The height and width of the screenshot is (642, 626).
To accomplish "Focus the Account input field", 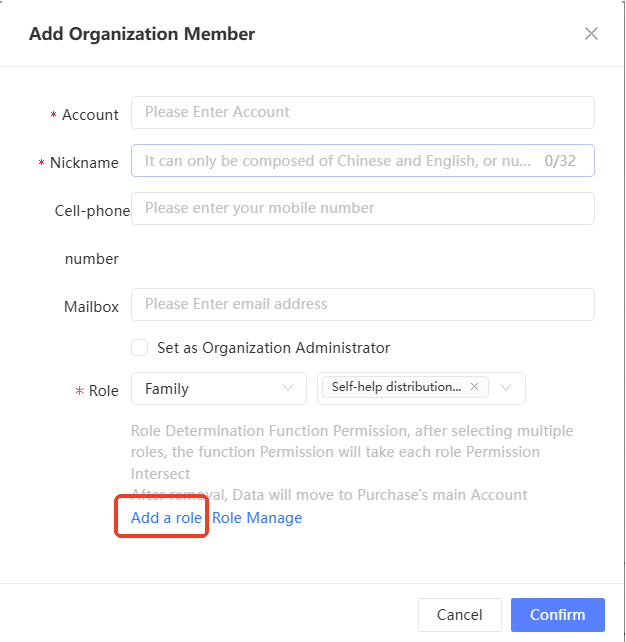I will pyautogui.click(x=362, y=112).
